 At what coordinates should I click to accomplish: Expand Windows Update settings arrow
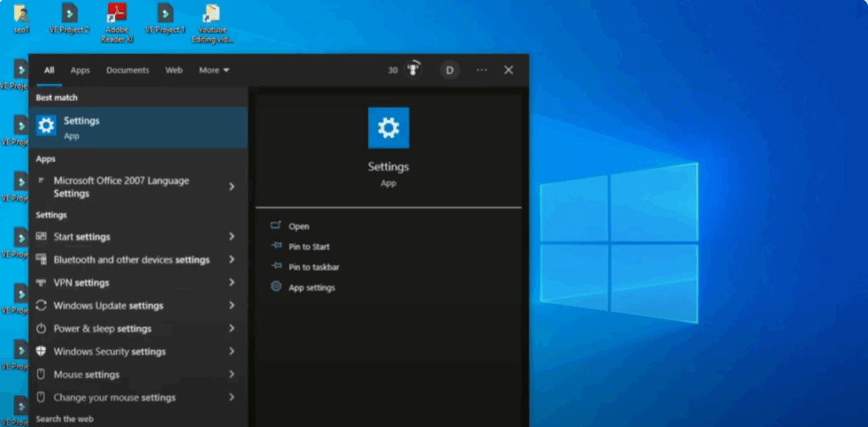[231, 306]
